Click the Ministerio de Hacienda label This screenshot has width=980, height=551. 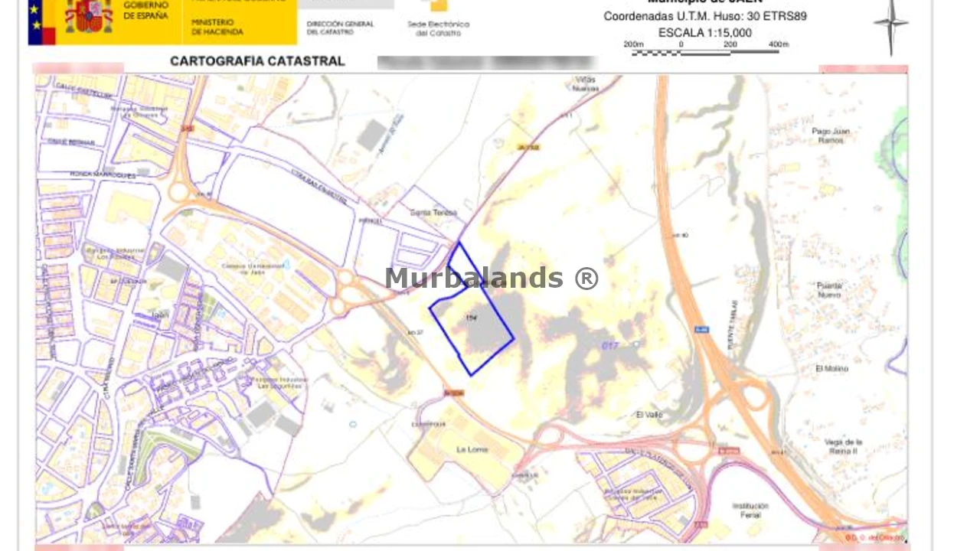(x=217, y=28)
